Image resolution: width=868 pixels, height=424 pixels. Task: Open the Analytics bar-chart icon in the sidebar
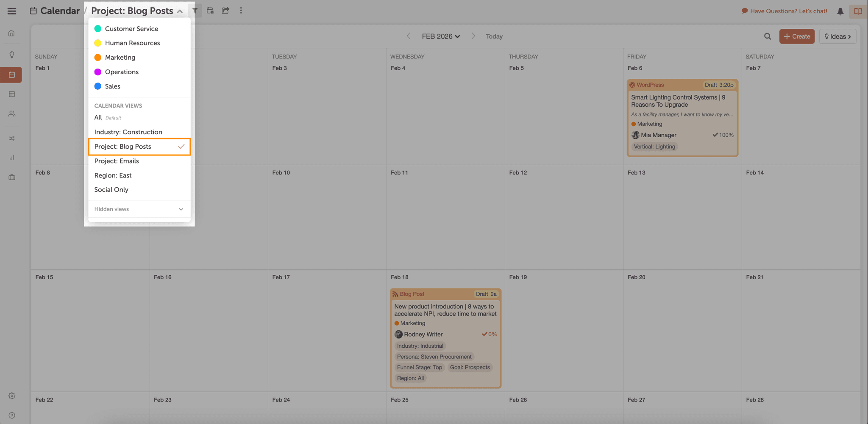pos(11,157)
